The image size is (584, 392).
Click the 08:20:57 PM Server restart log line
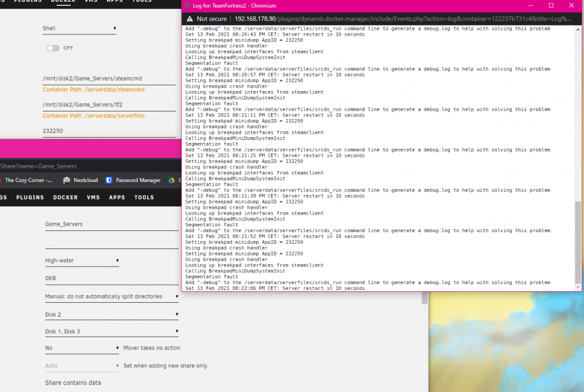(275, 75)
